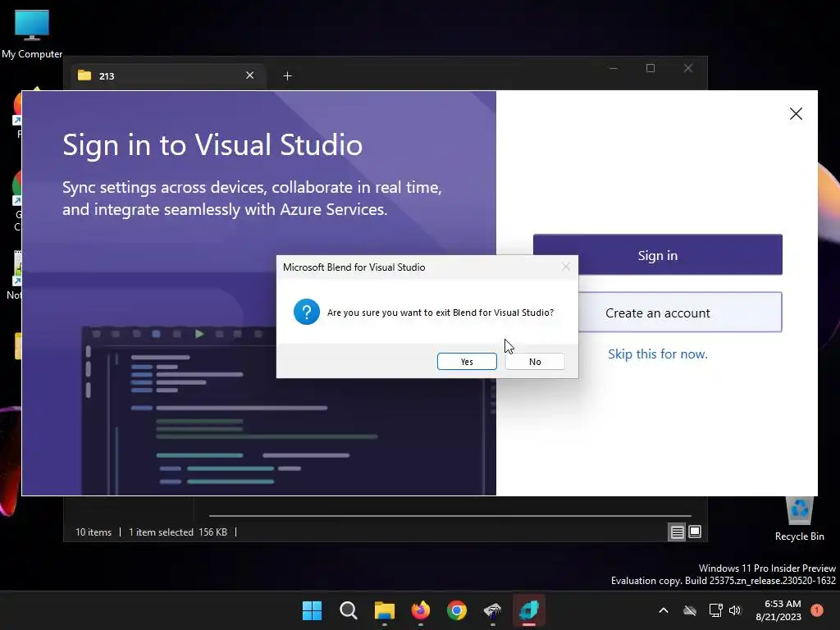This screenshot has width=840, height=630.
Task: Launch Google Chrome from the taskbar
Action: [x=456, y=610]
